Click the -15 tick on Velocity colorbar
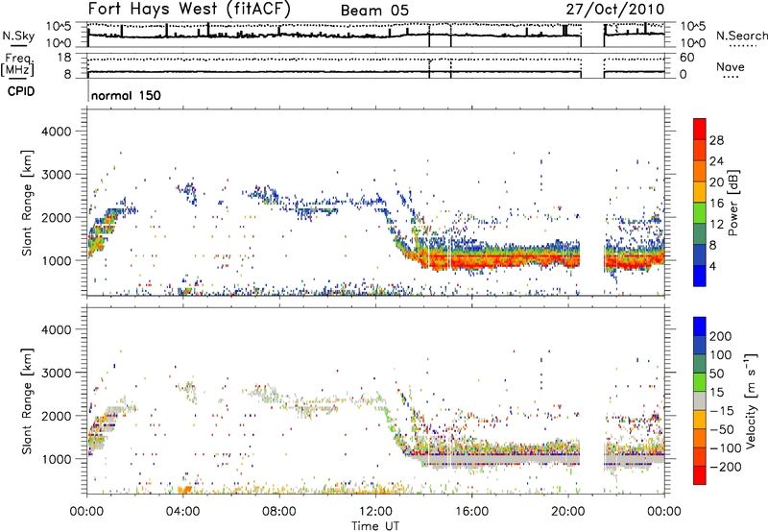 click(x=721, y=411)
